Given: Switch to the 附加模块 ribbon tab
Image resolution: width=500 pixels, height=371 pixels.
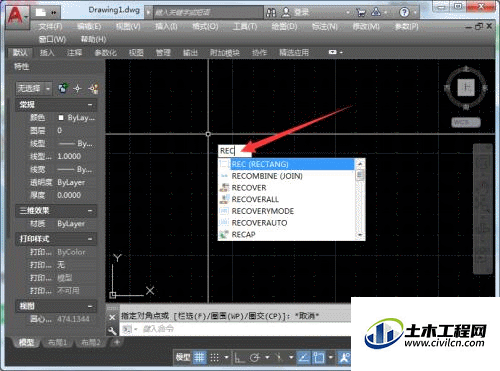Looking at the screenshot, I should tap(225, 52).
